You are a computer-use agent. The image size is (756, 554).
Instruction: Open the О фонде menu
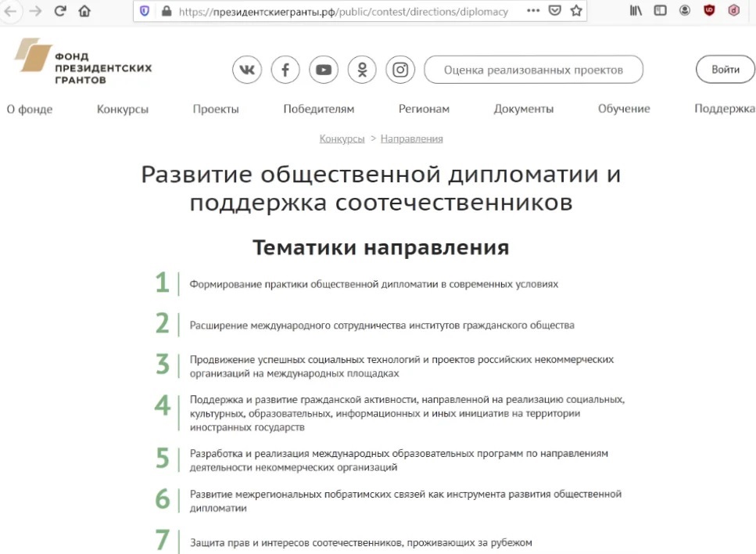point(30,110)
